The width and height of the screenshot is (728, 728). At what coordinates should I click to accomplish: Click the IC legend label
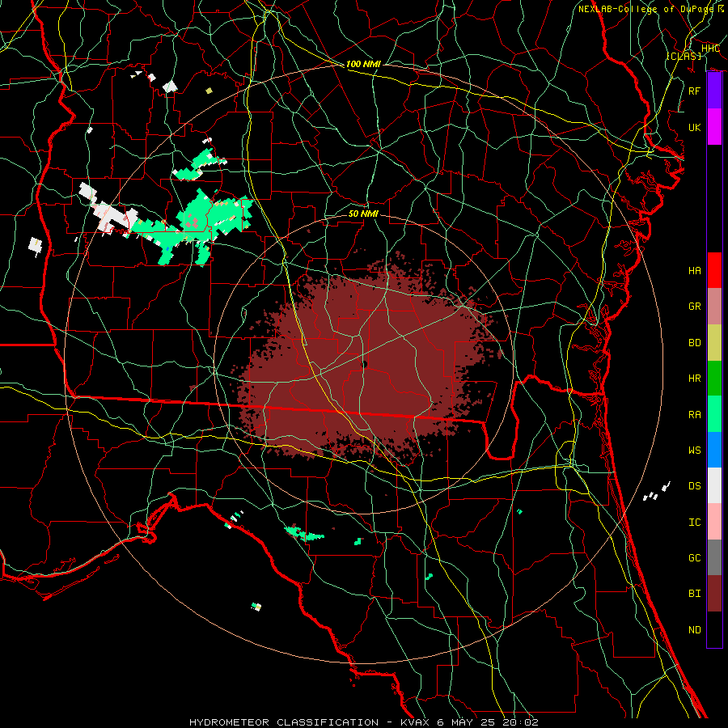coord(694,523)
